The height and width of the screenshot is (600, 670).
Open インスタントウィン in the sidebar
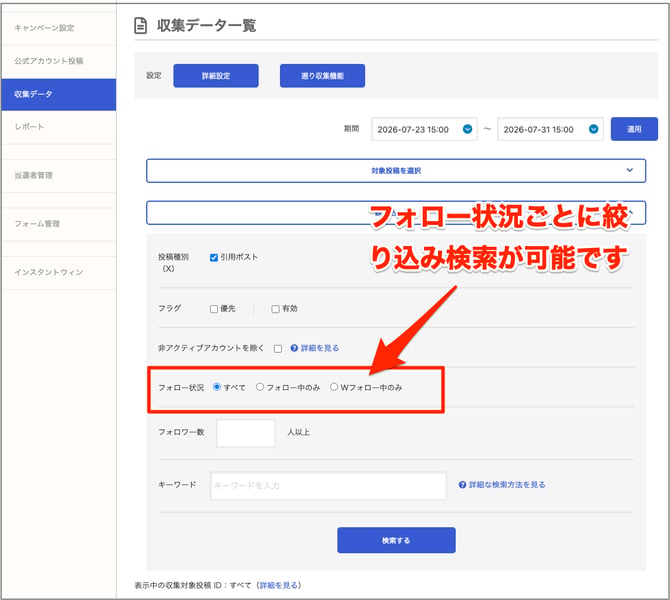(59, 273)
